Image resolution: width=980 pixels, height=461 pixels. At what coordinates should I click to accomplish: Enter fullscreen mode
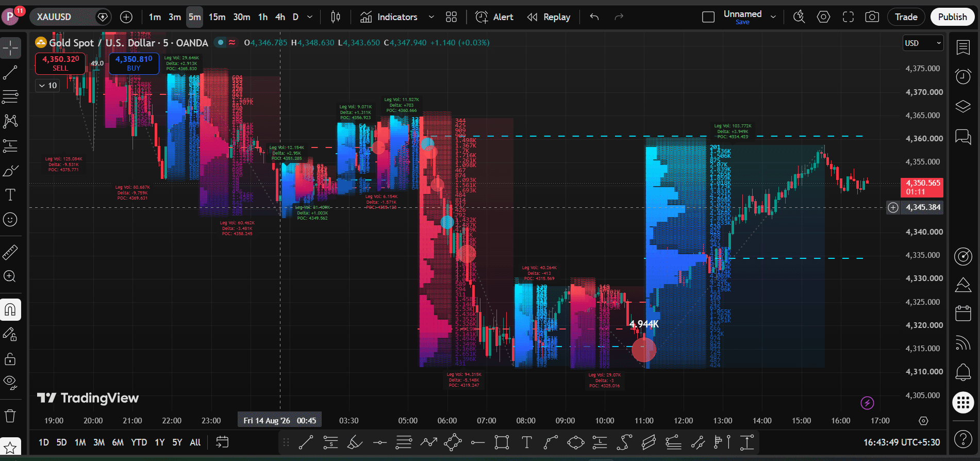point(848,17)
